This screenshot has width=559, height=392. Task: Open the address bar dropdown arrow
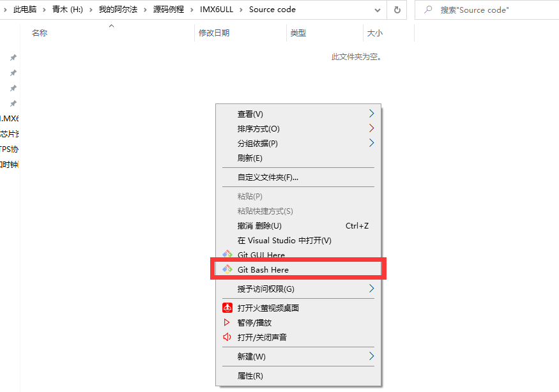coord(378,10)
